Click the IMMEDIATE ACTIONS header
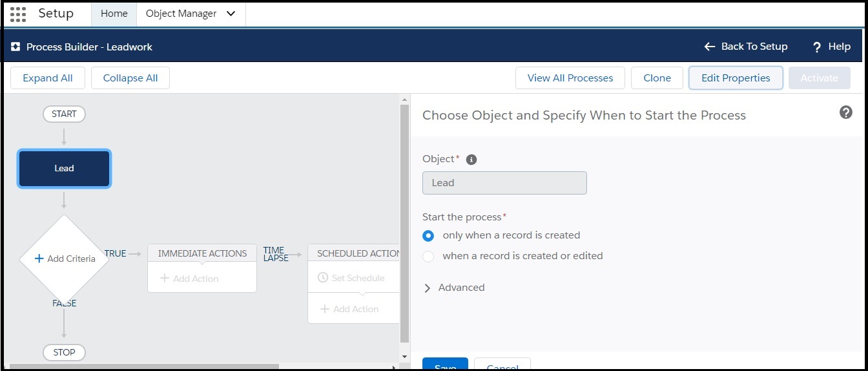Viewport: 868px width, 371px height. click(202, 253)
